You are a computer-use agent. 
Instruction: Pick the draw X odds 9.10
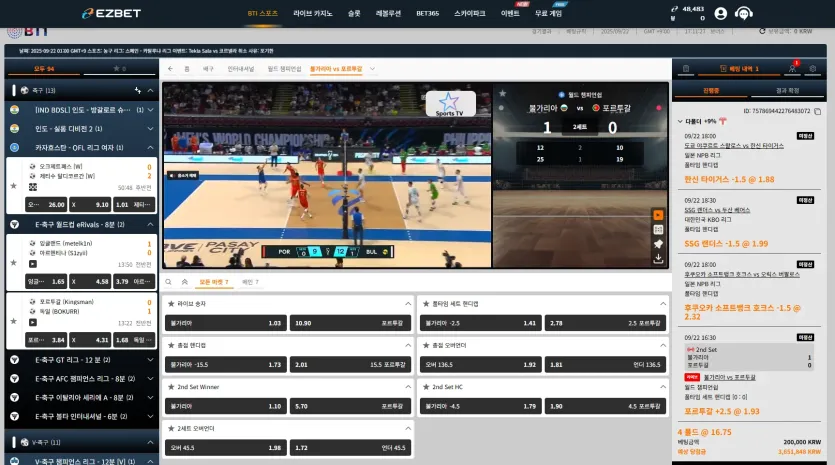tap(90, 205)
